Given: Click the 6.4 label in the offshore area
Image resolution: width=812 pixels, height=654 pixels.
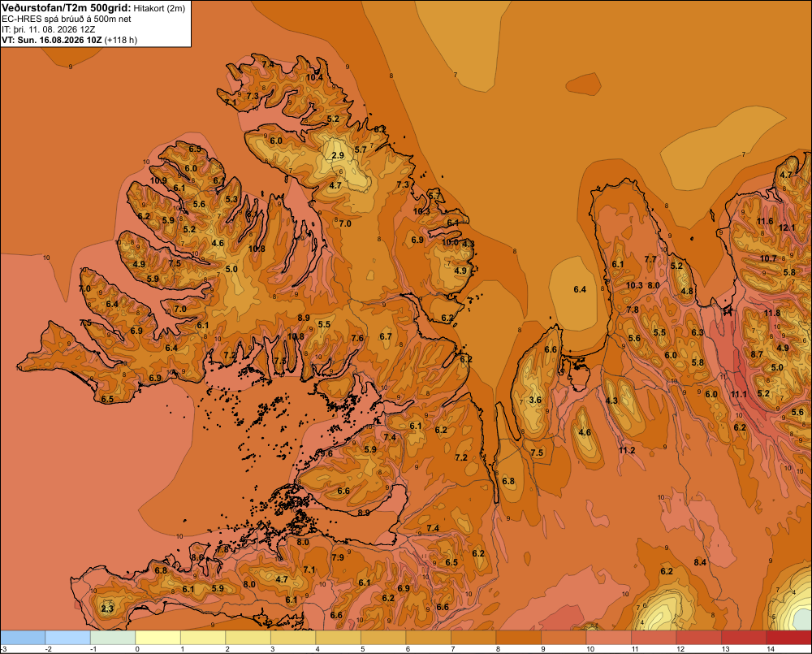Looking at the screenshot, I should point(580,289).
